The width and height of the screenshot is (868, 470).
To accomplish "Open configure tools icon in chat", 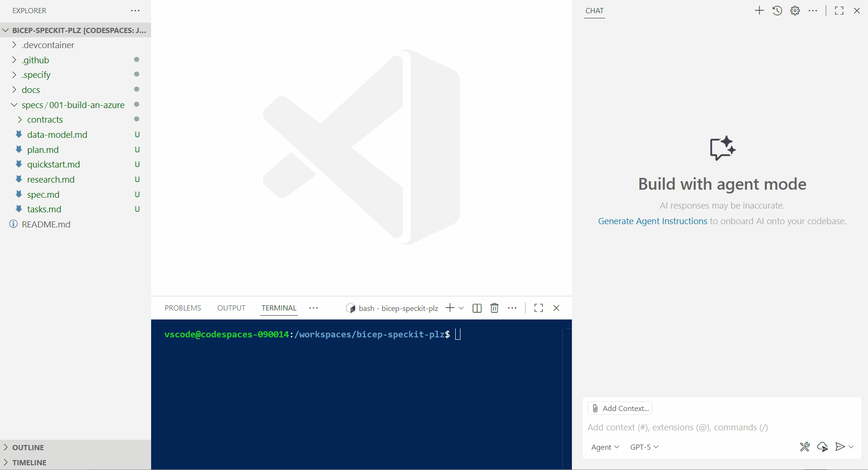I will (805, 447).
